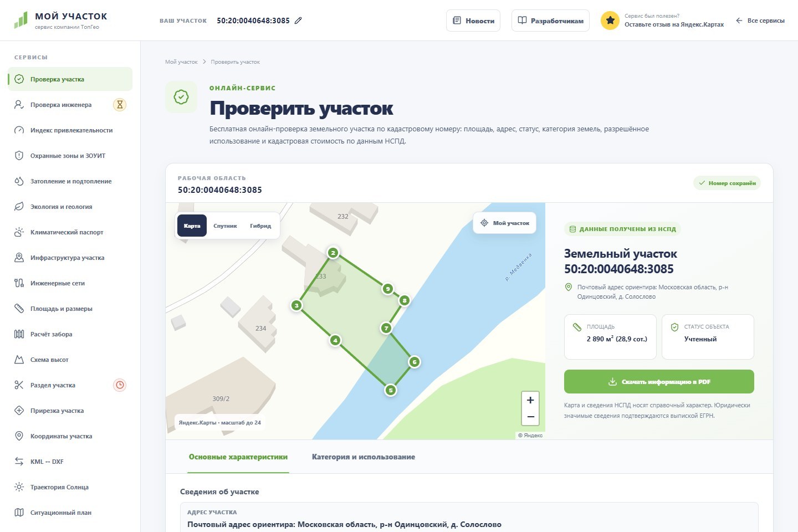
Task: Click the Новости button
Action: [x=473, y=21]
